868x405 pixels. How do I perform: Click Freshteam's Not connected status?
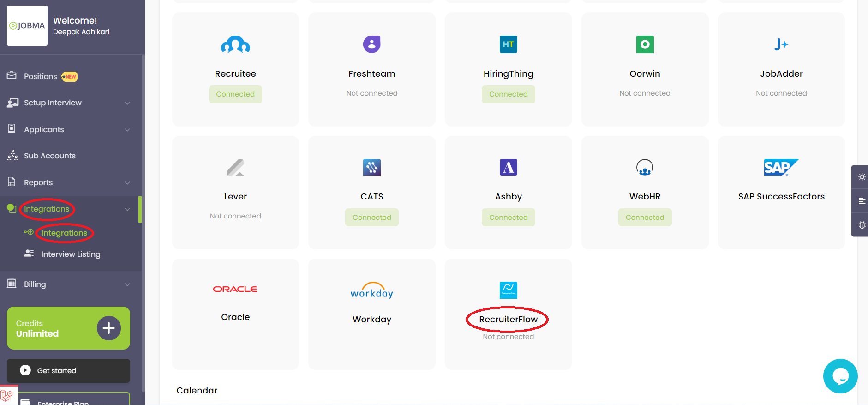pyautogui.click(x=372, y=93)
